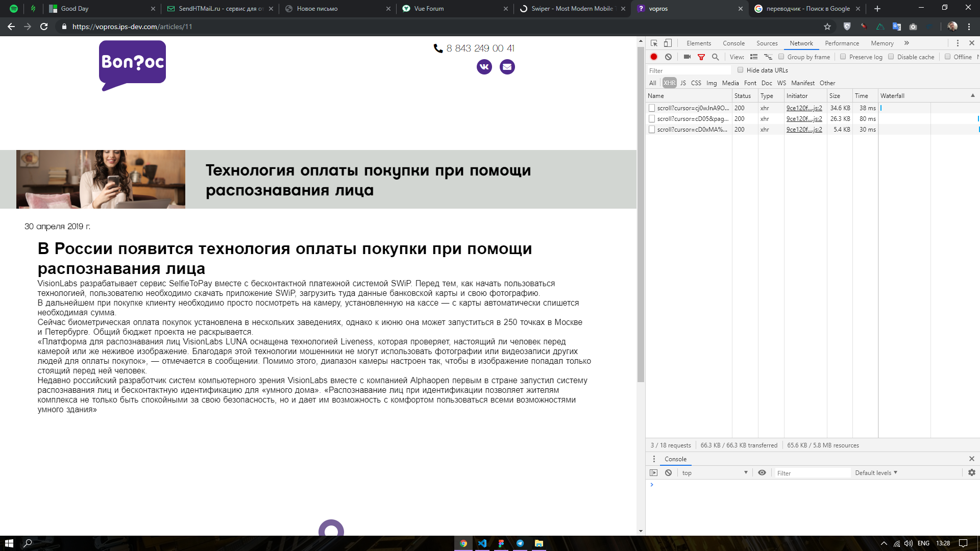Select request scroll?cursor=cD0xMA%
This screenshot has height=551, width=980.
[x=692, y=130]
